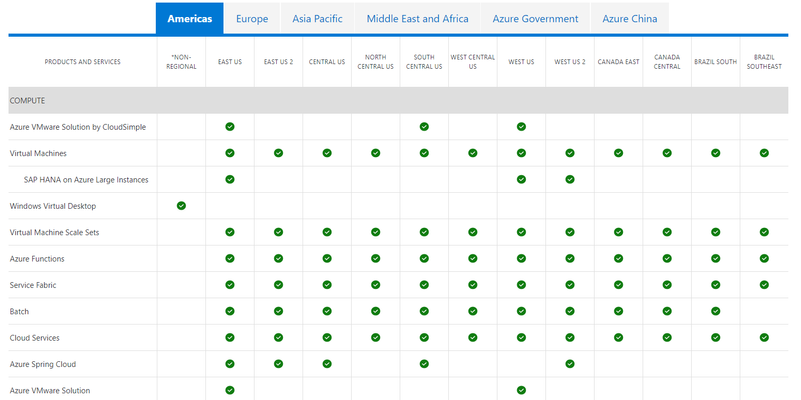Click West US checkmark for VMware Solution by CloudSimple
Screen dimensions: 801x400
[521, 127]
